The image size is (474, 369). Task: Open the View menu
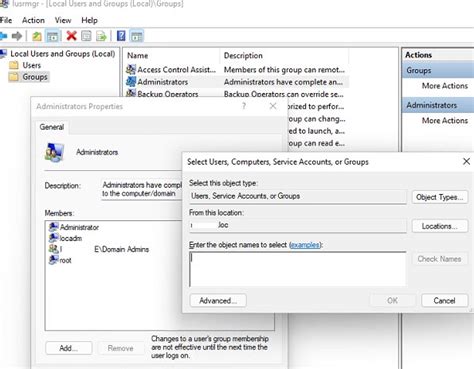click(63, 20)
